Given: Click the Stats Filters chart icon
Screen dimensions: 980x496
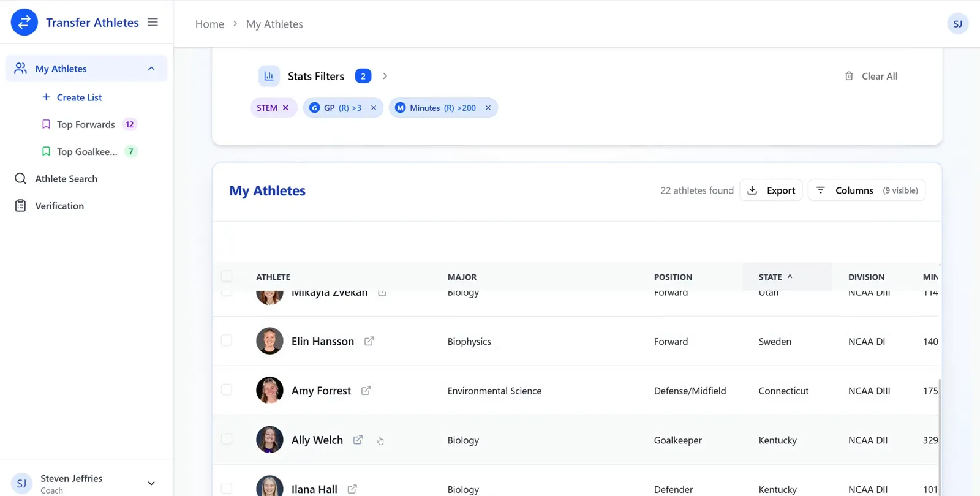Looking at the screenshot, I should click(269, 76).
